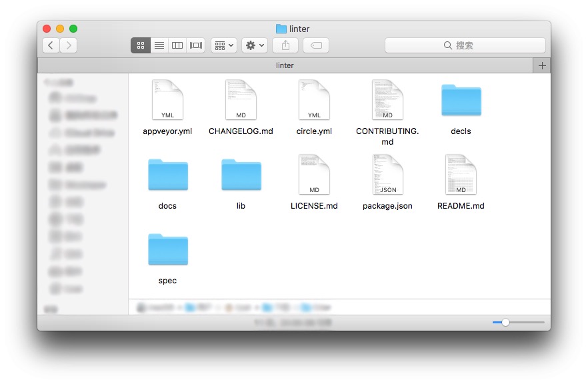
Task: Switch to list view mode
Action: (159, 45)
